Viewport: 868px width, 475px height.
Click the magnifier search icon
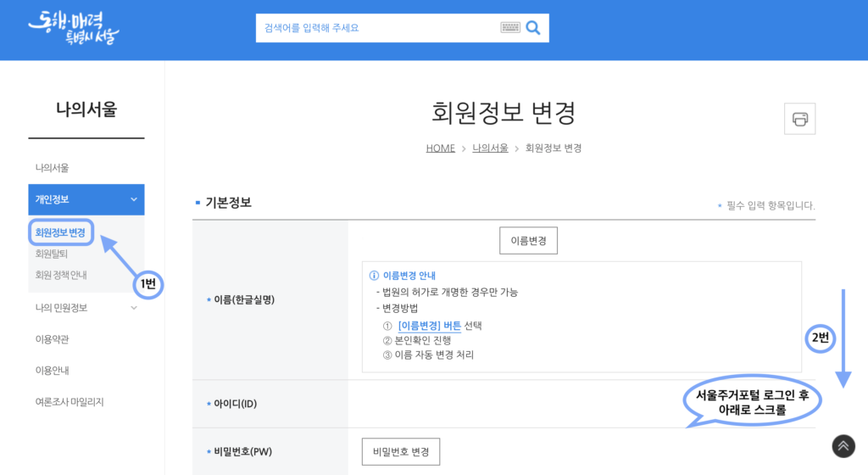(x=533, y=27)
